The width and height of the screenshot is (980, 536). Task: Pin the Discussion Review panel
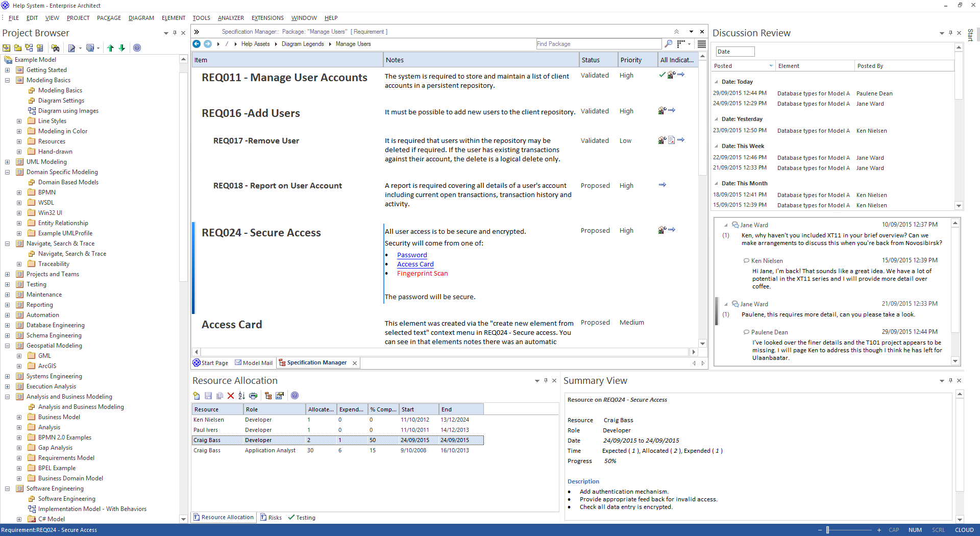[950, 33]
